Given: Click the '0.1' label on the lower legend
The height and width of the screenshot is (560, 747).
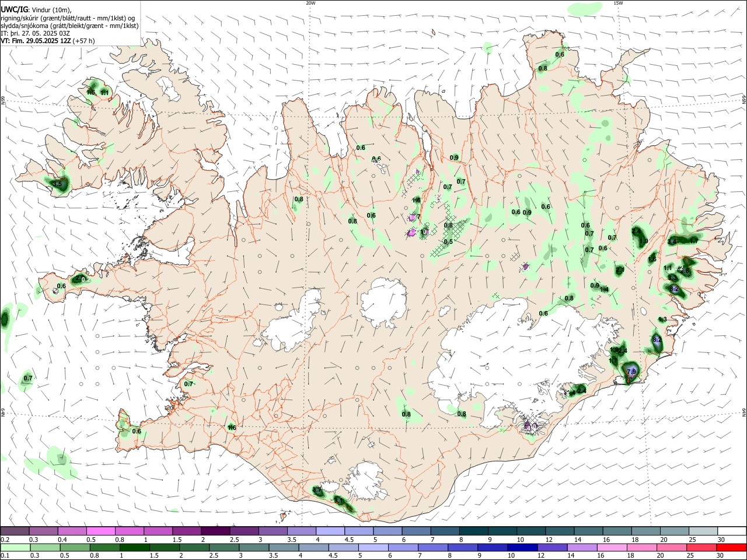Looking at the screenshot, I should 5,556.
